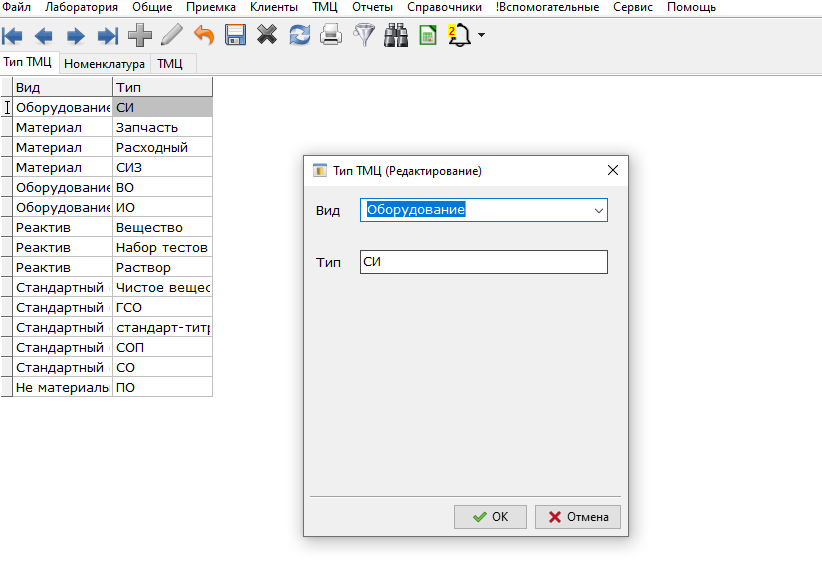
Task: Select row with type ВО
Action: [106, 188]
